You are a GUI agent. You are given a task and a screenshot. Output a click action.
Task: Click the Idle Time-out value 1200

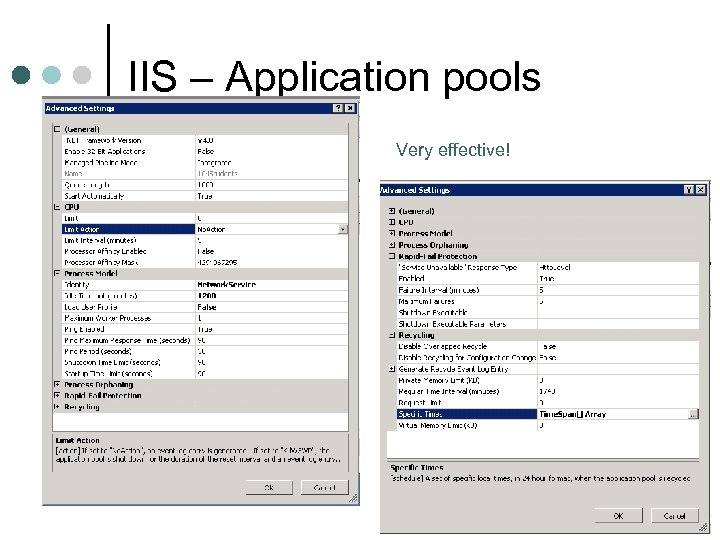(x=207, y=296)
